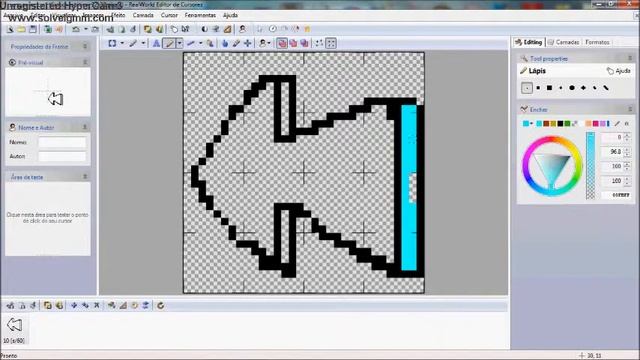Screen dimensions: 640x360
Task: Open the Ferramentas menu
Action: coord(200,15)
